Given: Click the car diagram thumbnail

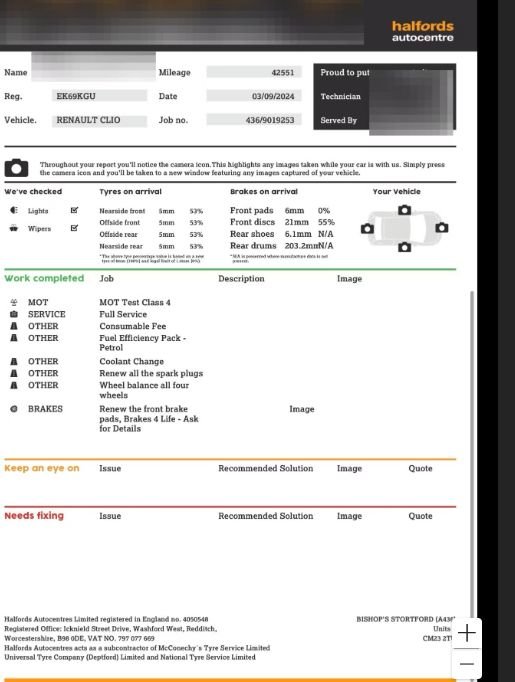Looking at the screenshot, I should (x=405, y=228).
